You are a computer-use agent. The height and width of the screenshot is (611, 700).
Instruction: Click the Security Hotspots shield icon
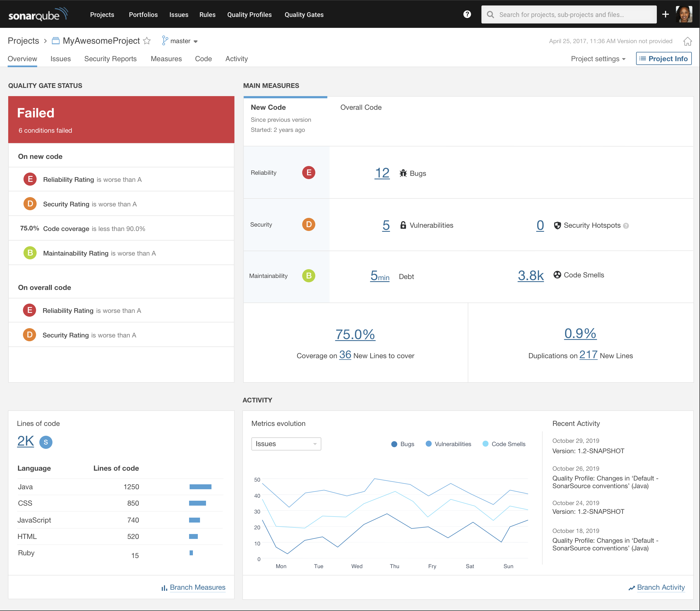pyautogui.click(x=554, y=225)
